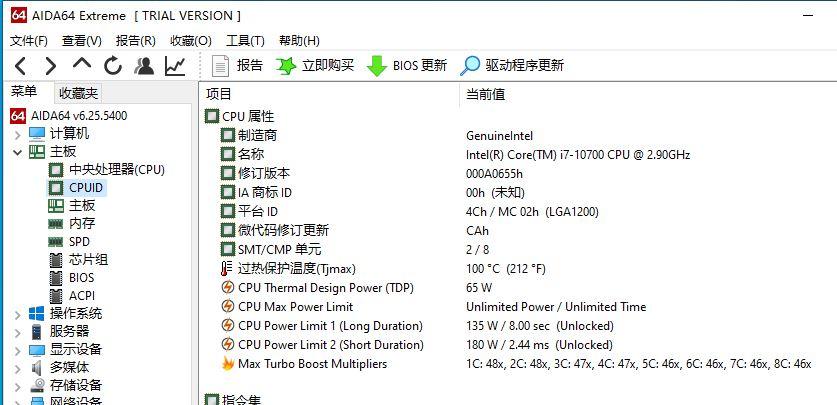Go forward with the right arrow icon
The width and height of the screenshot is (837, 405).
pyautogui.click(x=51, y=66)
